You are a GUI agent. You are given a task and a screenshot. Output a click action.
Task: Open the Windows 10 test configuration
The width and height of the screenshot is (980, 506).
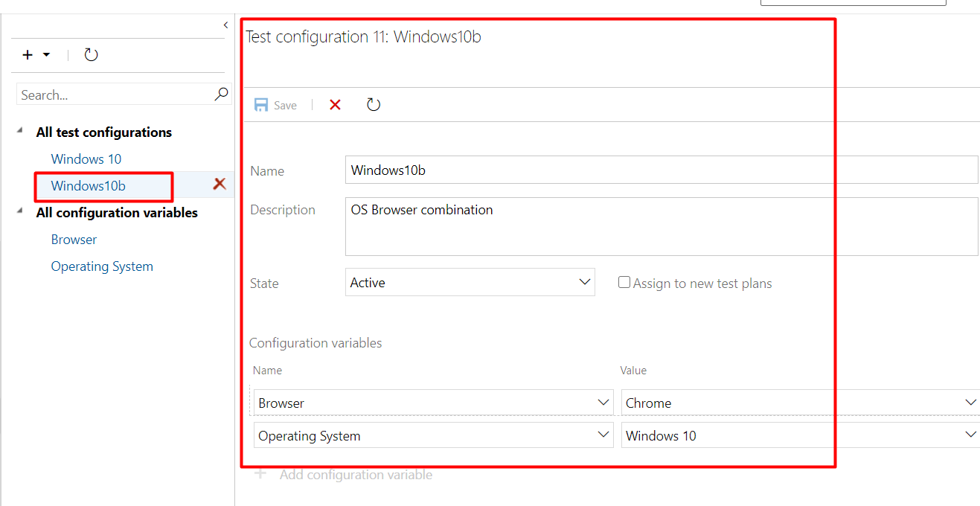86,159
